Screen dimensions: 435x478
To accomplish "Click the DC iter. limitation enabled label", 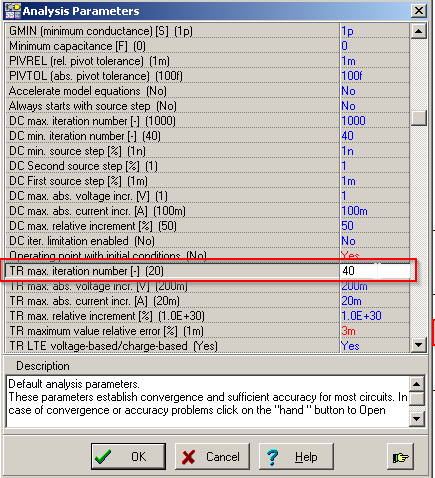I will (x=82, y=241).
